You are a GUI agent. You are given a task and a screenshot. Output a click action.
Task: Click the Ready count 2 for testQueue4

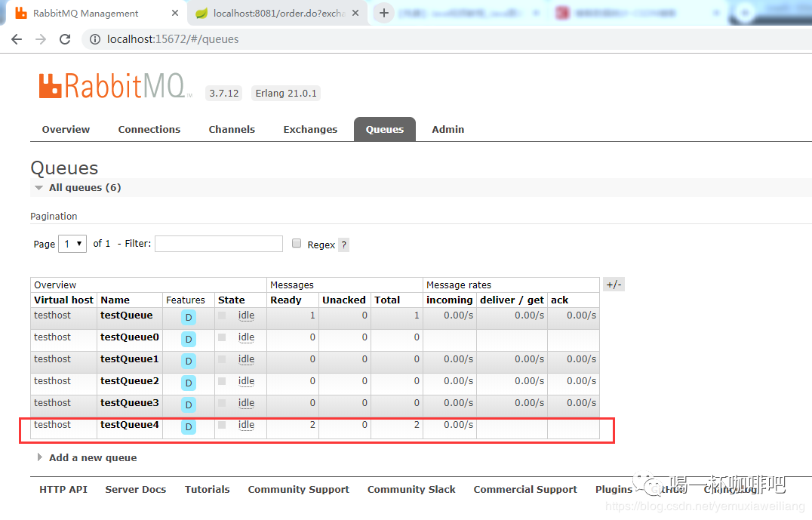click(312, 425)
